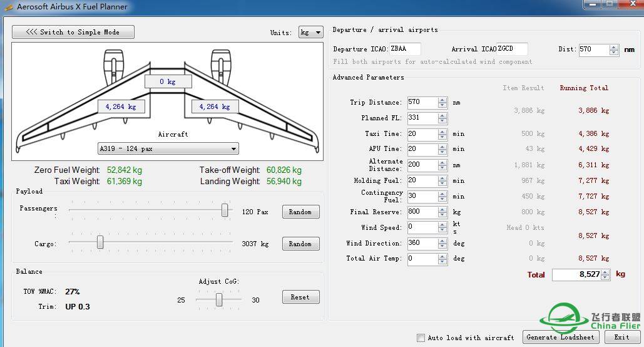Adjust the Dist spinner arrows
Image resolution: width=644 pixels, height=347 pixels.
(614, 49)
